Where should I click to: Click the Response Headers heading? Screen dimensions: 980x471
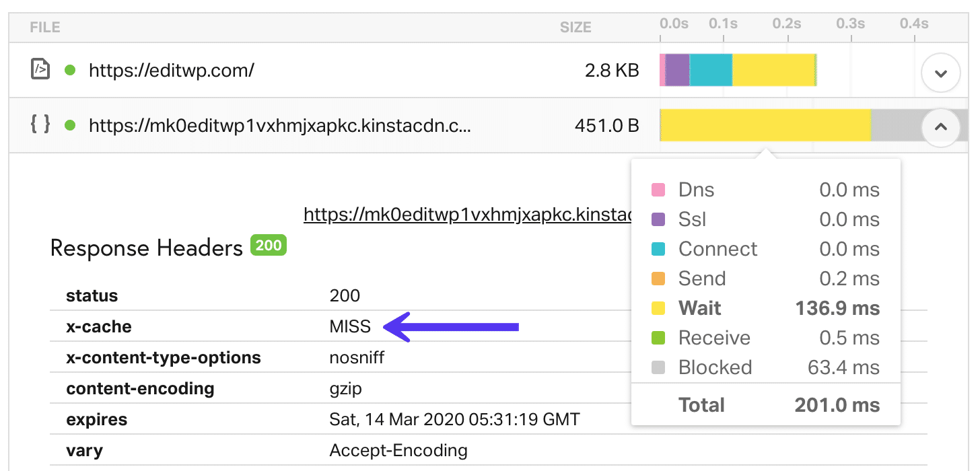[146, 248]
